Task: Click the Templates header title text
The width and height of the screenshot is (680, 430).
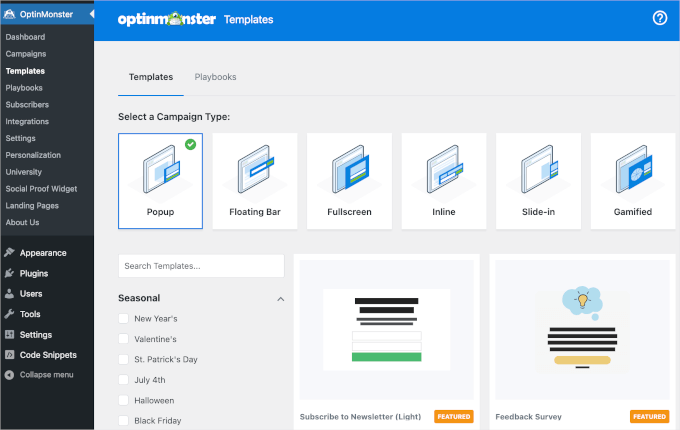Action: [x=248, y=20]
